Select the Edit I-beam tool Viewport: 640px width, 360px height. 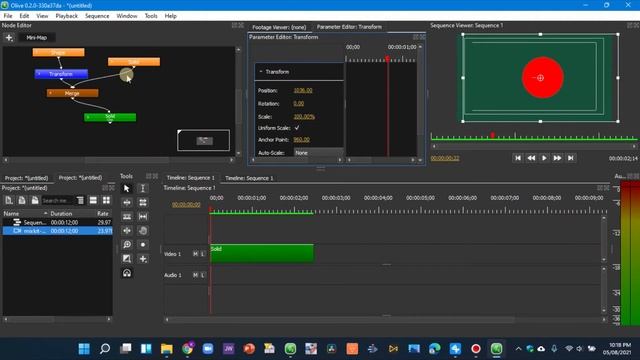tap(143, 188)
